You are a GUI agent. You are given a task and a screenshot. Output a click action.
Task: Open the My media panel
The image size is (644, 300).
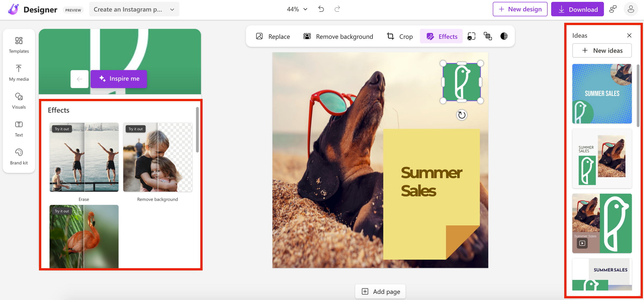point(19,73)
